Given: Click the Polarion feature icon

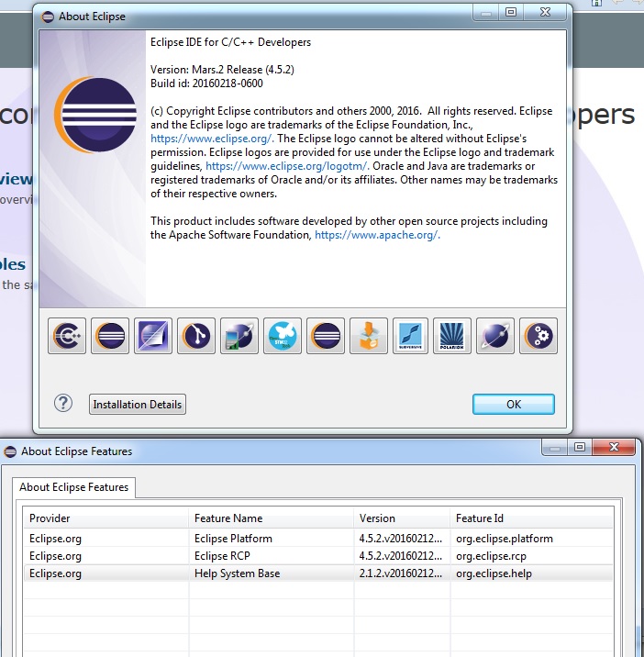Looking at the screenshot, I should [x=453, y=336].
